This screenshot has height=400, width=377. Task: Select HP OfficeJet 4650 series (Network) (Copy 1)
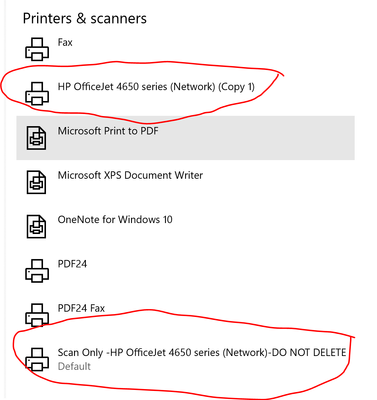click(x=156, y=87)
